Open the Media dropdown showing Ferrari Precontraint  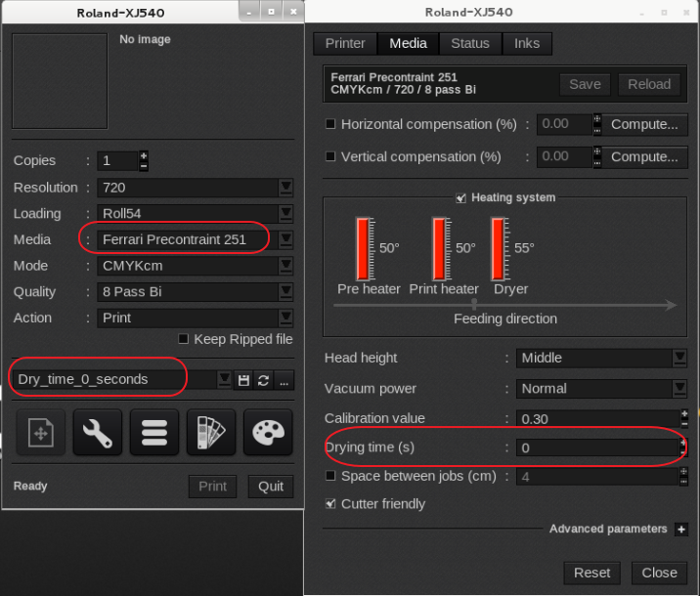click(x=285, y=239)
